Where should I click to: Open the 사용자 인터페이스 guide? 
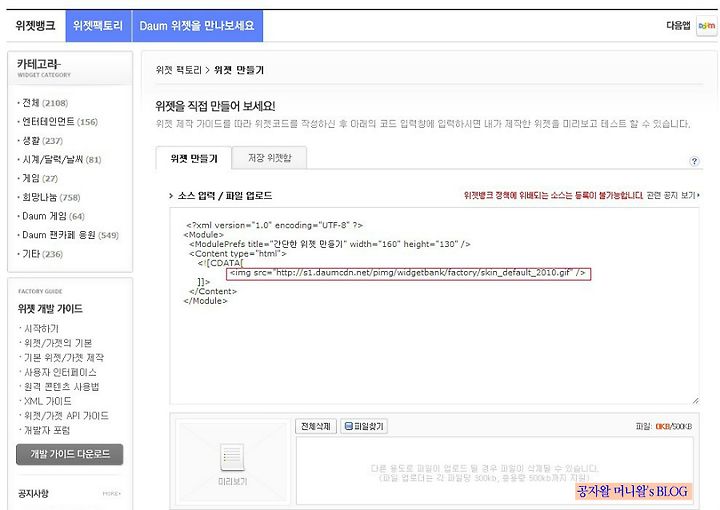pos(60,372)
